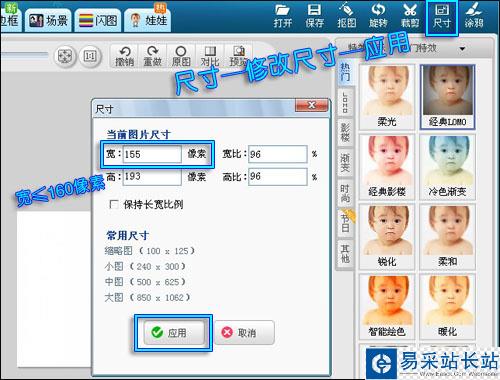Click the 高 height input field
This screenshot has height=380, width=500.
[x=152, y=177]
